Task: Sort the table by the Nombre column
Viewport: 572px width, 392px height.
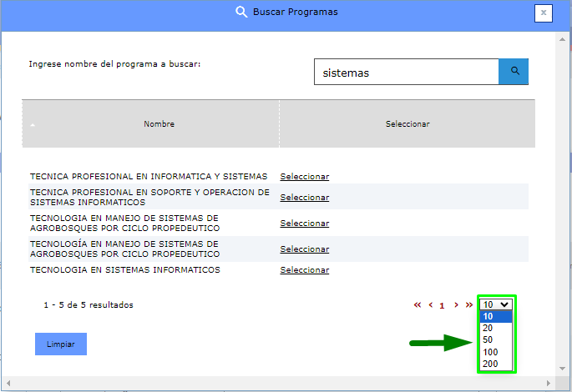Action: click(x=159, y=124)
